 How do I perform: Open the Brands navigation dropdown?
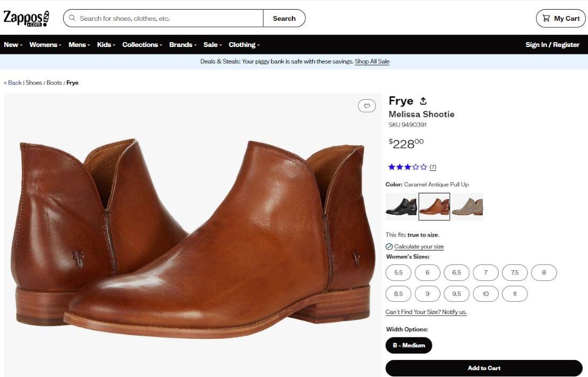[x=183, y=45]
